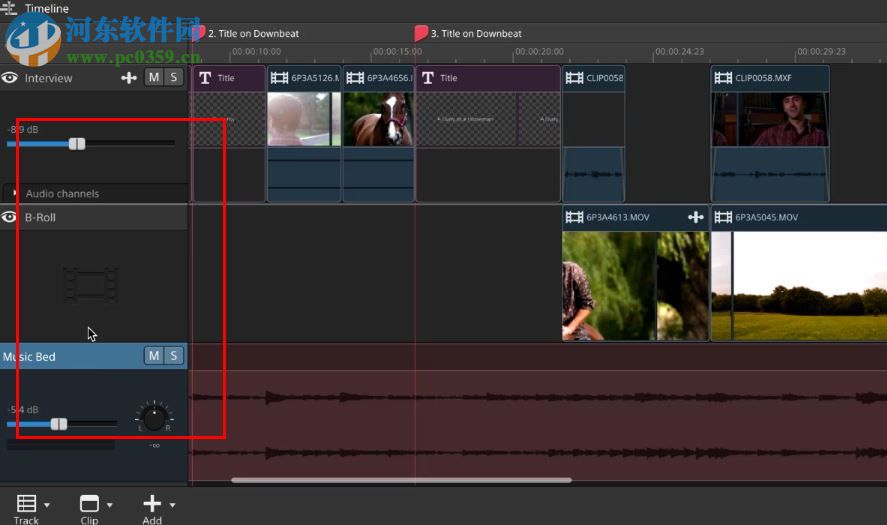Select the 6P3A4613.MOV B-Roll clip
This screenshot has width=887, height=525.
coord(635,273)
